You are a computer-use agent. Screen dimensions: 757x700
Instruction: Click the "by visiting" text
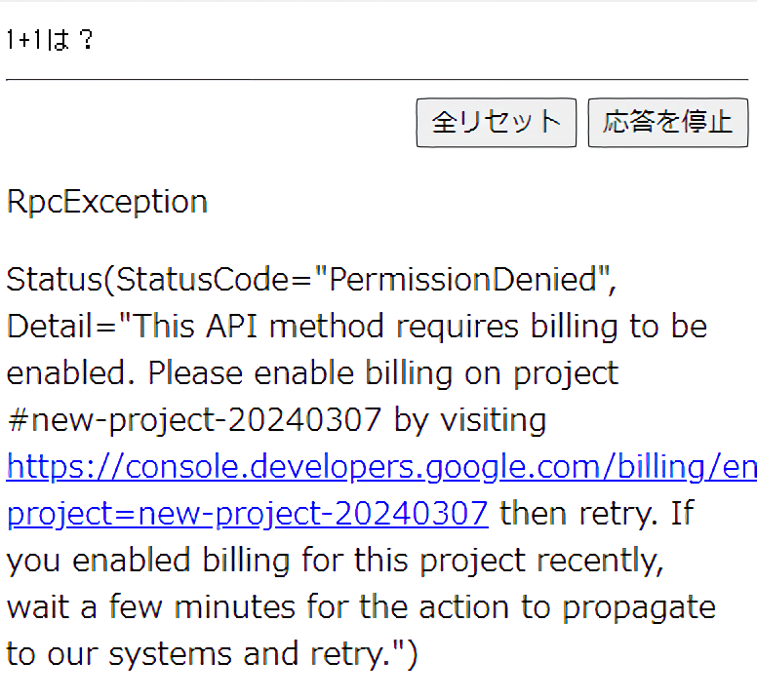469,420
